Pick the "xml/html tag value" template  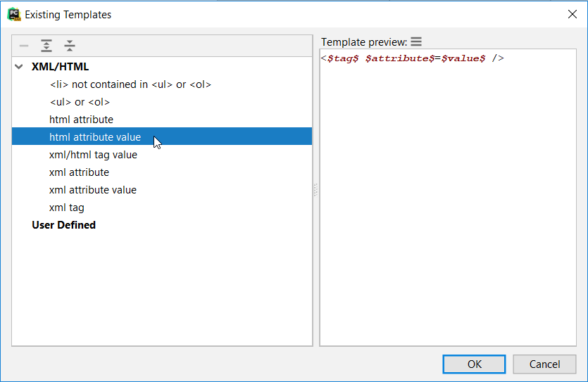[x=93, y=155]
